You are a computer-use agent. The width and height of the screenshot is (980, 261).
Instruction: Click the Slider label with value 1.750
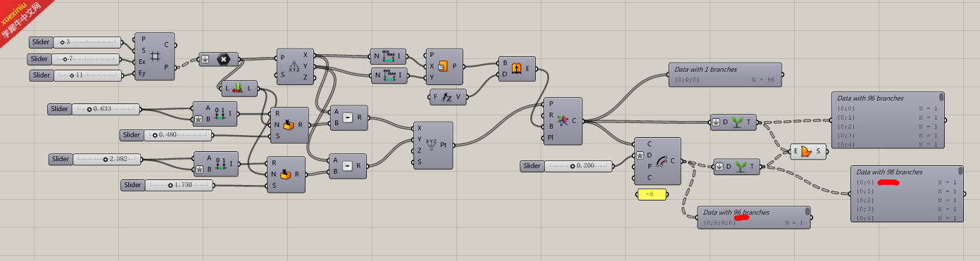(132, 185)
